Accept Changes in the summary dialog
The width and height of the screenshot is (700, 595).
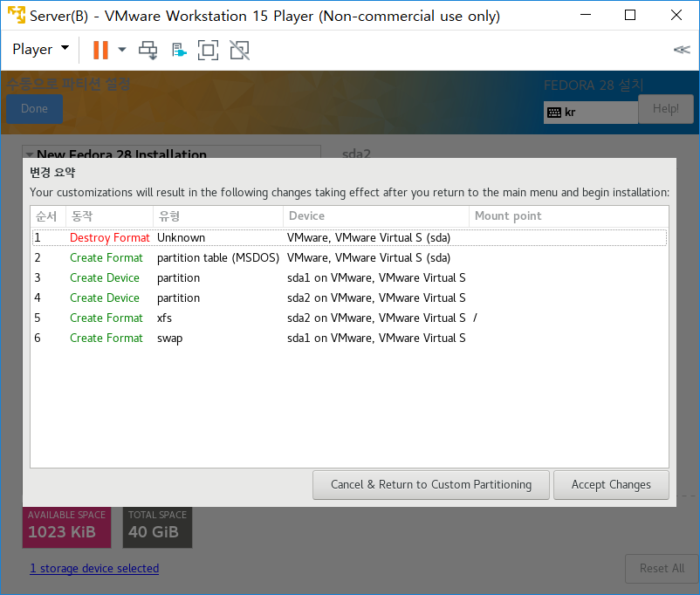click(611, 485)
